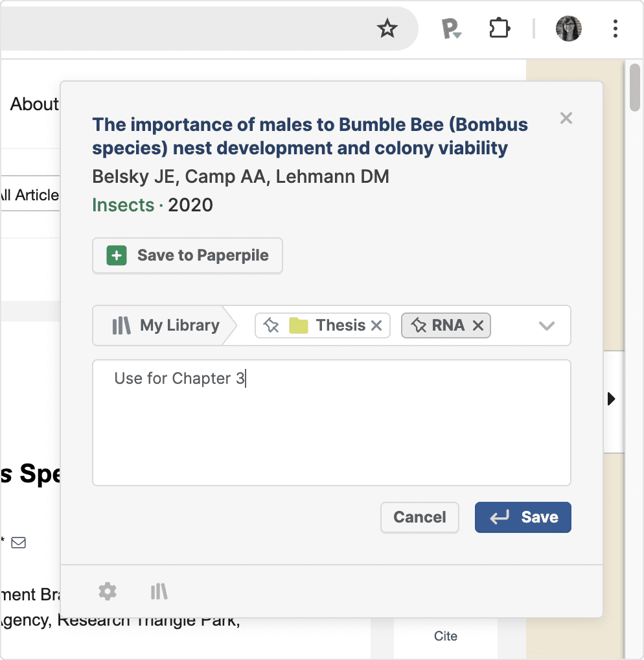Cancel the note edit
The image size is (644, 660).
click(420, 517)
